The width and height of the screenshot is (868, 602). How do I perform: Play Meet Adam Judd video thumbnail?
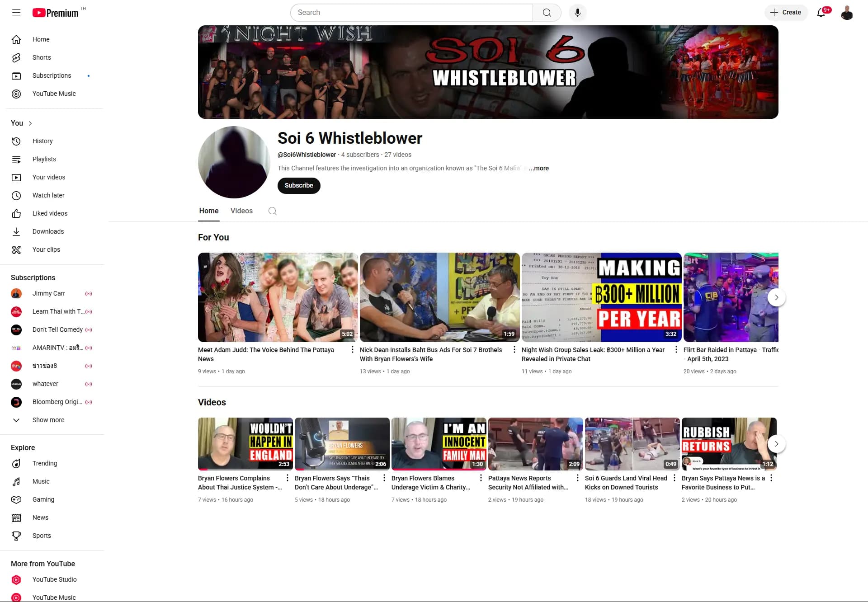tap(278, 297)
